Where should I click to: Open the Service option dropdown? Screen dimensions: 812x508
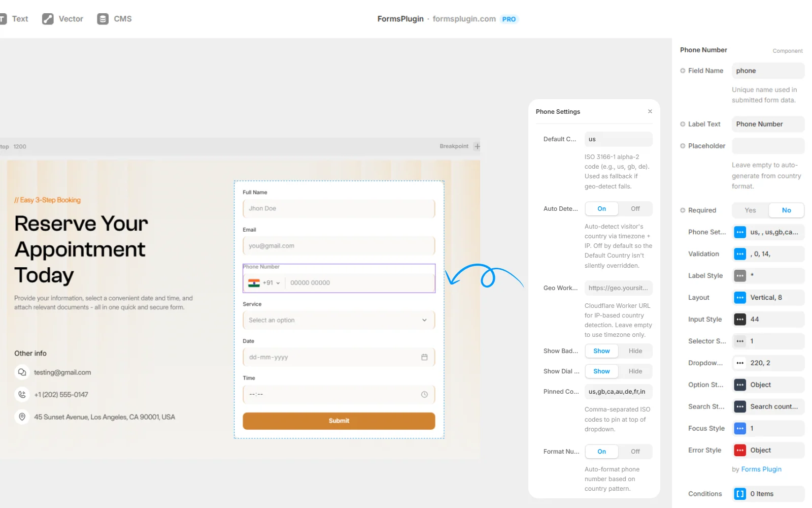pyautogui.click(x=339, y=320)
